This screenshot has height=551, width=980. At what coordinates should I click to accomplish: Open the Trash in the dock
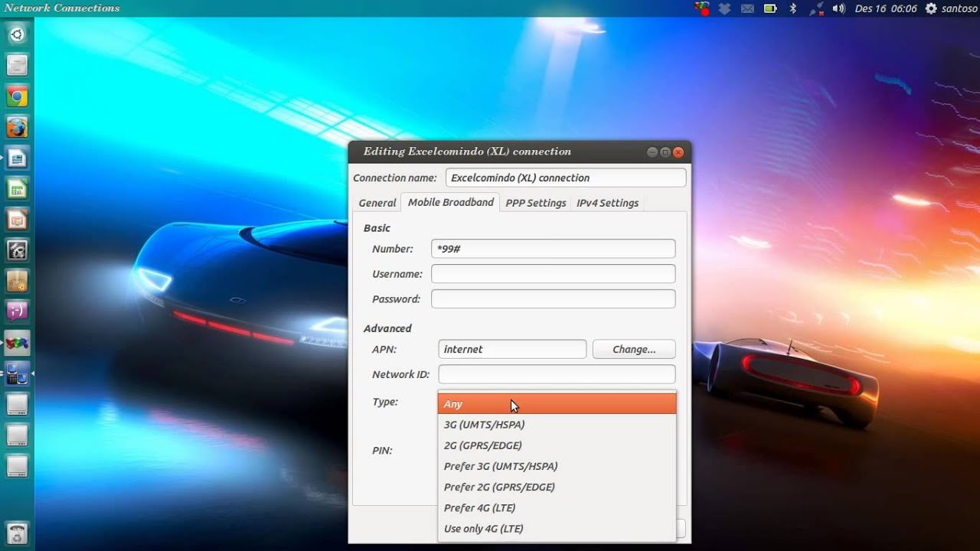(x=17, y=533)
